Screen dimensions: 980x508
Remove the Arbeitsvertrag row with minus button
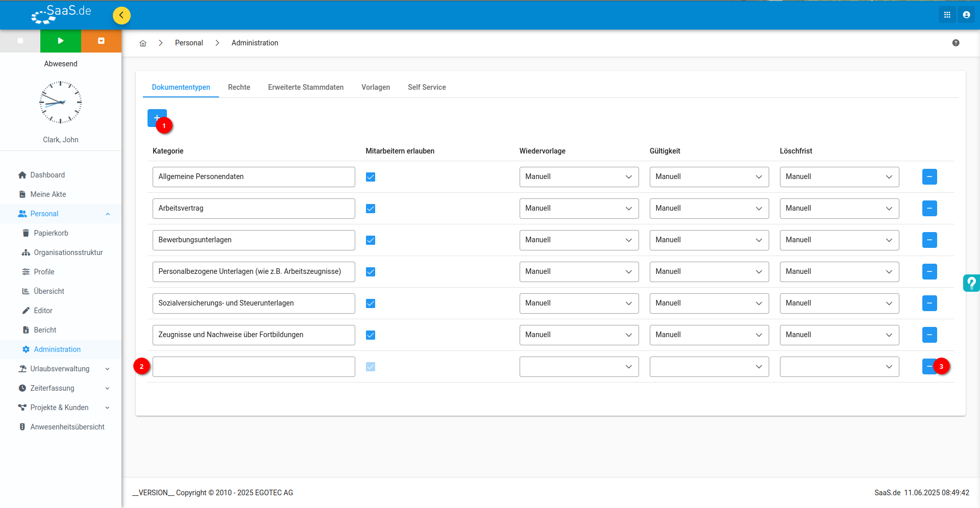[x=929, y=208]
